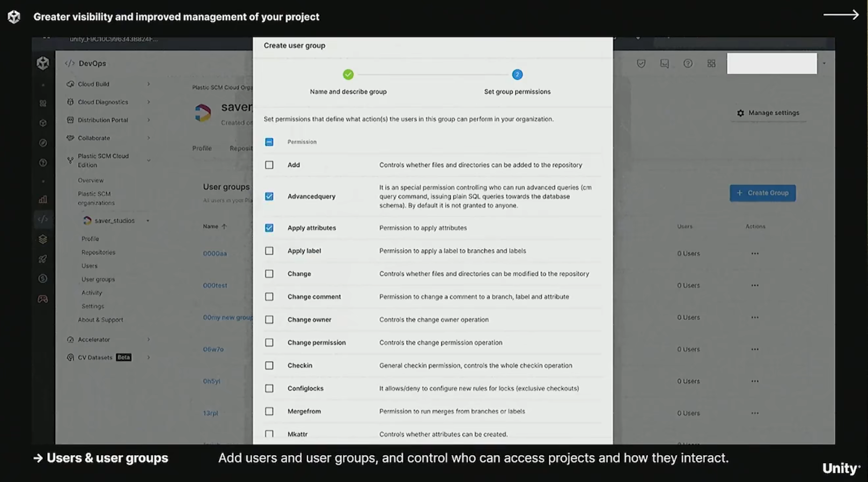Open the saver_studios organization dropdown arrow
The height and width of the screenshot is (482, 868).
(x=148, y=221)
